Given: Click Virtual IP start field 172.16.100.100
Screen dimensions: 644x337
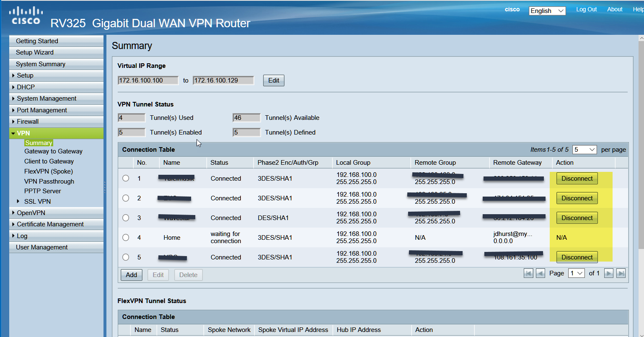Looking at the screenshot, I should click(148, 80).
